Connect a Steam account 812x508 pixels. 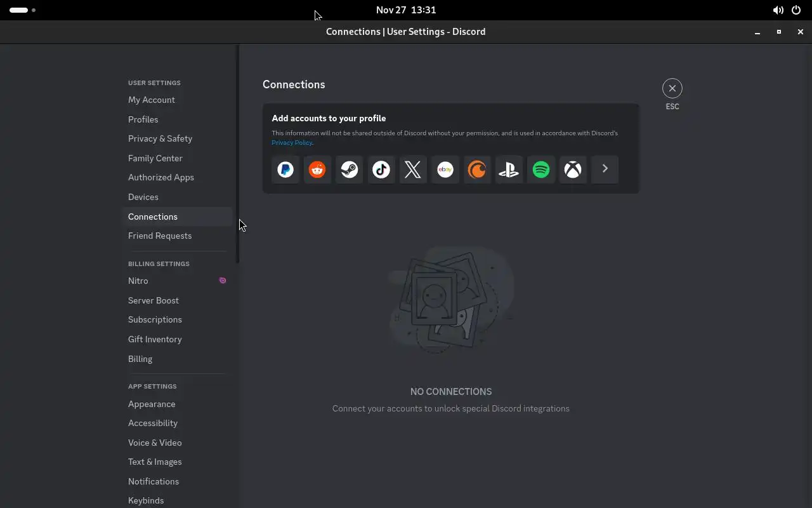(x=350, y=170)
